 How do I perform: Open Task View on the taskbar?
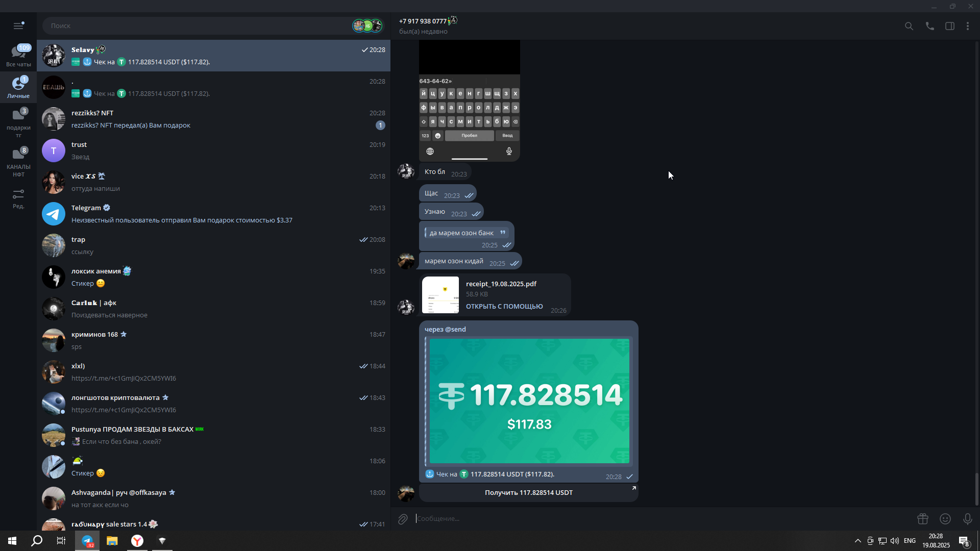coord(61,541)
